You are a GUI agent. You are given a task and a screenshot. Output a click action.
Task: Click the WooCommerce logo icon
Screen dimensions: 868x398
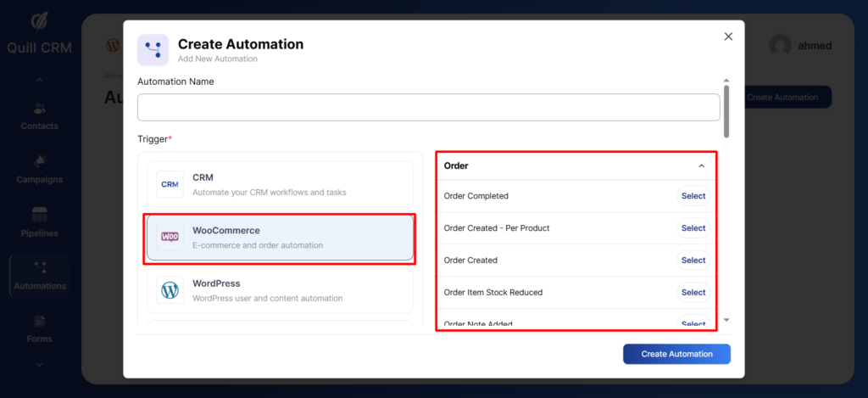(x=170, y=237)
